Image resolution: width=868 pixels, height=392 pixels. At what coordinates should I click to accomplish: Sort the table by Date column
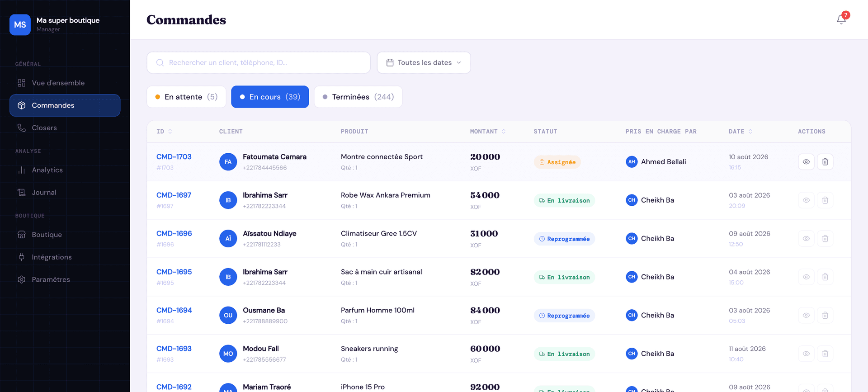pos(741,132)
